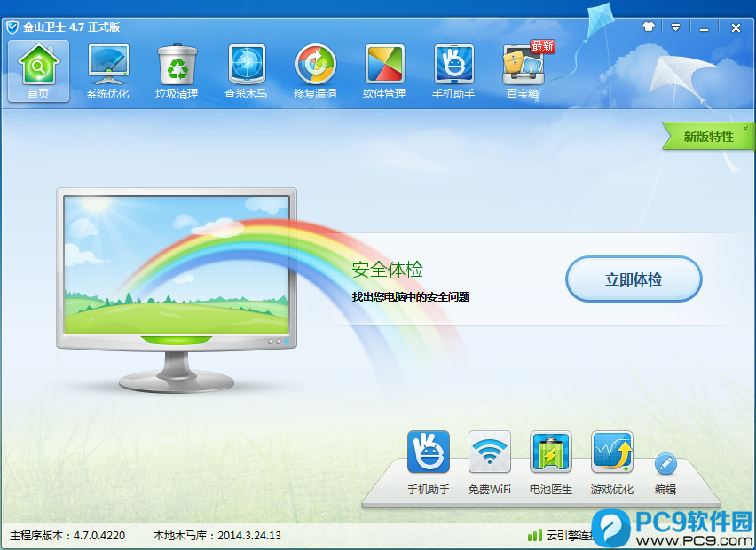
Task: Click the 编辑 pencil icon
Action: click(665, 464)
